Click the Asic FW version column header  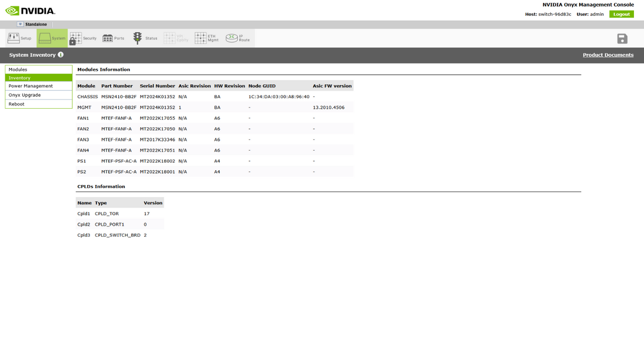click(332, 86)
